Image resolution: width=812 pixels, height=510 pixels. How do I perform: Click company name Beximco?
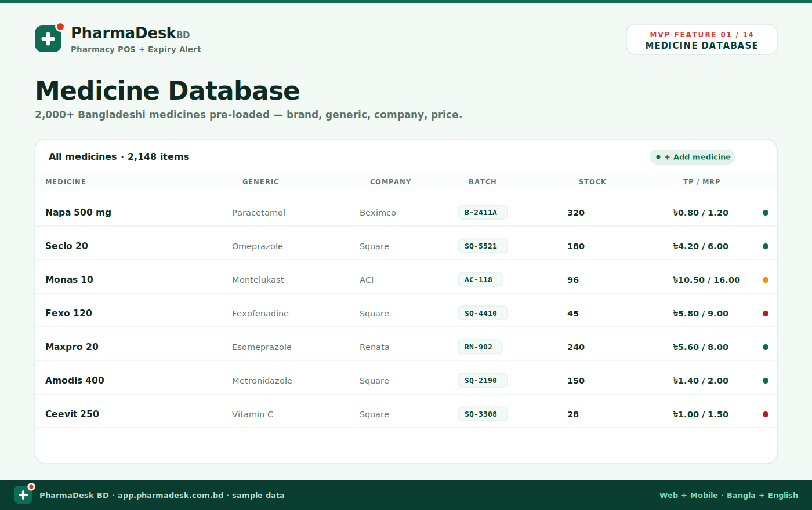tap(378, 213)
